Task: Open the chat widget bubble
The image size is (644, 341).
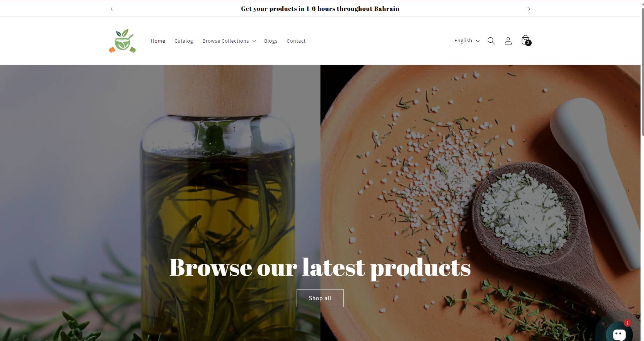Action: [x=619, y=334]
